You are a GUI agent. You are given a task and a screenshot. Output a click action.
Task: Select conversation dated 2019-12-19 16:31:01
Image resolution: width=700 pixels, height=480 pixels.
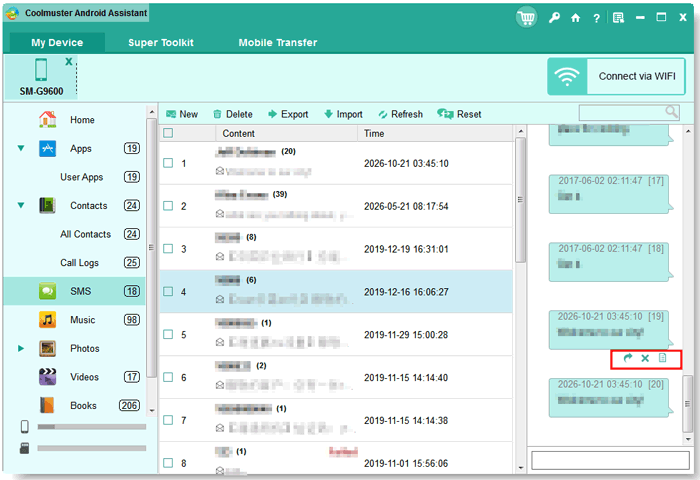click(x=336, y=249)
